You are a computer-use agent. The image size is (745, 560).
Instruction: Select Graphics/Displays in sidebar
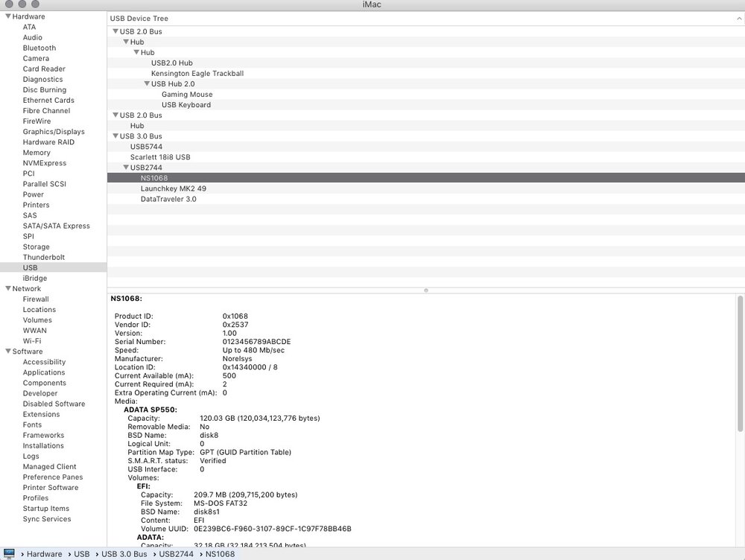click(53, 132)
